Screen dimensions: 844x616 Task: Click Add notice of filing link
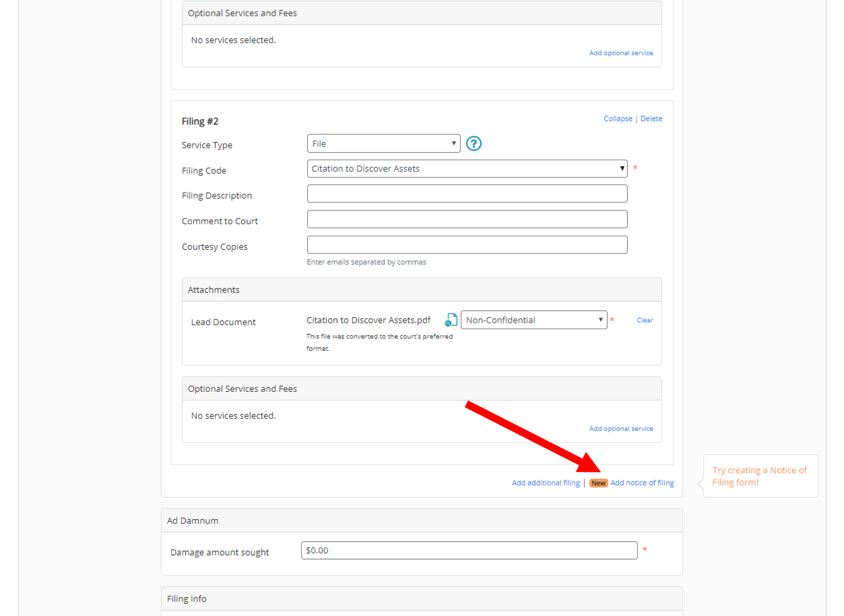coord(642,483)
